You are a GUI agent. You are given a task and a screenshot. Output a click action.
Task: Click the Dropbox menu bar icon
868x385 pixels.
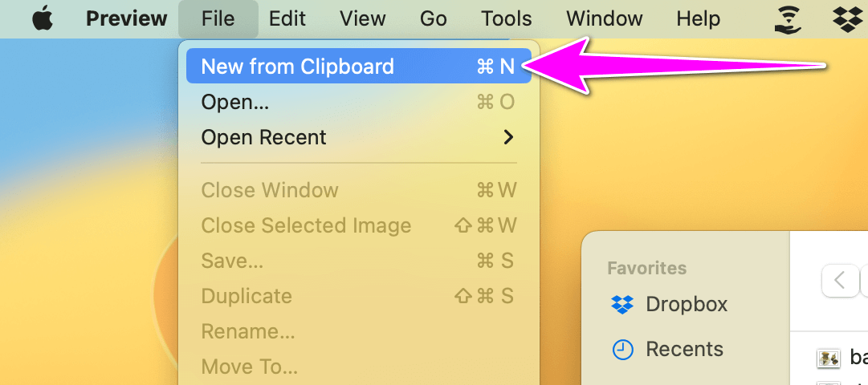coord(847,18)
